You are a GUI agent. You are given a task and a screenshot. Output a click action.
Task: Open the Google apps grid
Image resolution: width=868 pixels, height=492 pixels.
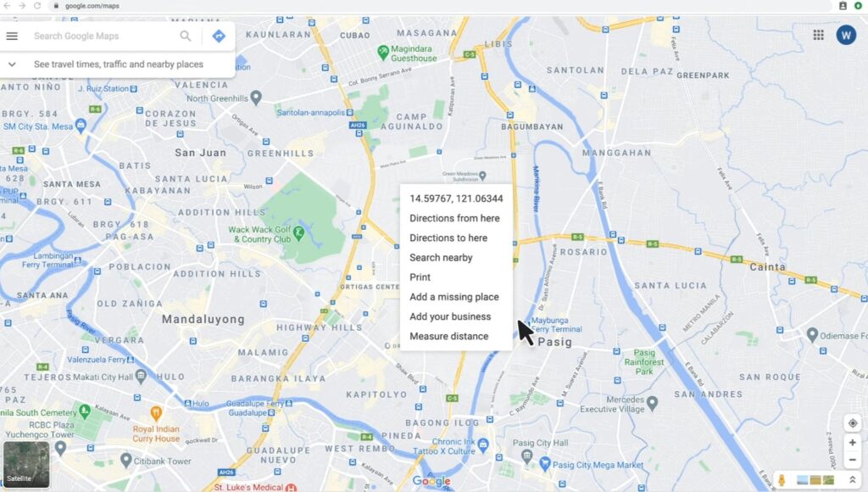click(818, 35)
